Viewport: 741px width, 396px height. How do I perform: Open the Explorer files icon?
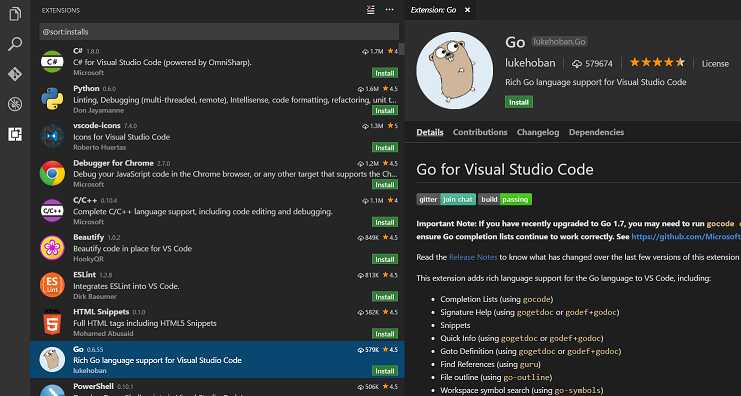coord(15,13)
